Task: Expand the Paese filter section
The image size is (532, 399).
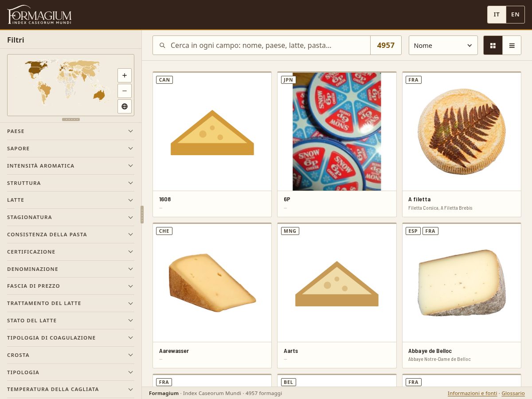Action: [x=70, y=131]
